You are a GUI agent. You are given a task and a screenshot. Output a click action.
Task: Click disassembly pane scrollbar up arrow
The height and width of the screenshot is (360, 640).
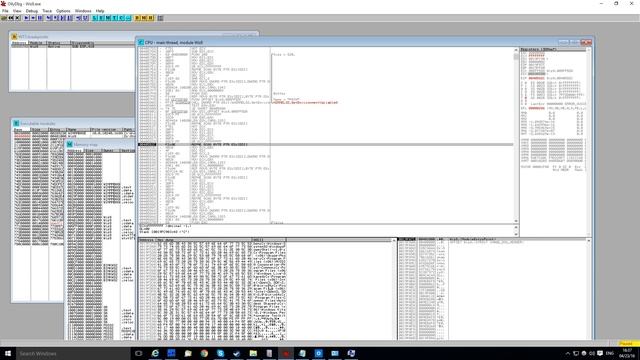tap(516, 50)
